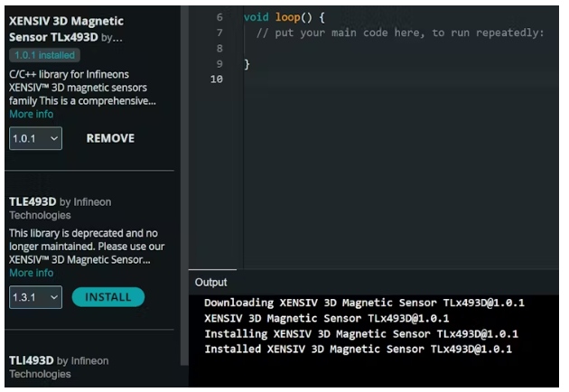Screen dimensions: 569x392
Task: Click the library panel's vertical scrollbar
Action: [x=184, y=135]
